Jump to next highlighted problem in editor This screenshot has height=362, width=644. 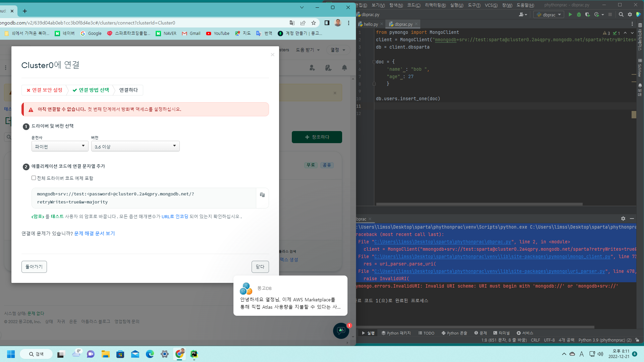tap(632, 33)
